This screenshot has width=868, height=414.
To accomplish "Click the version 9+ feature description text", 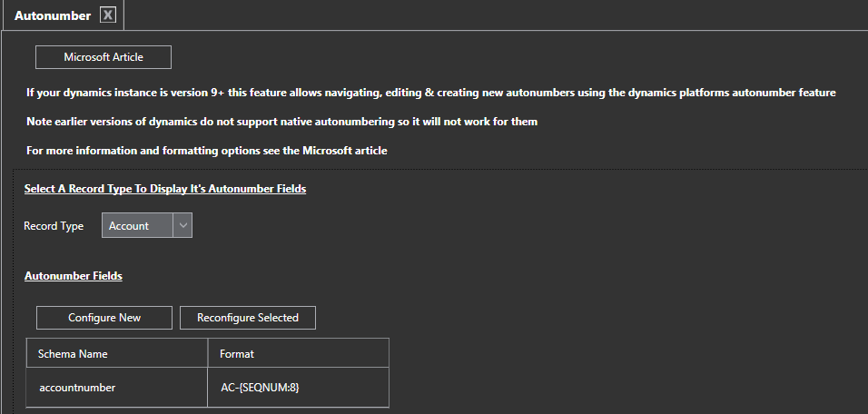I will point(429,93).
